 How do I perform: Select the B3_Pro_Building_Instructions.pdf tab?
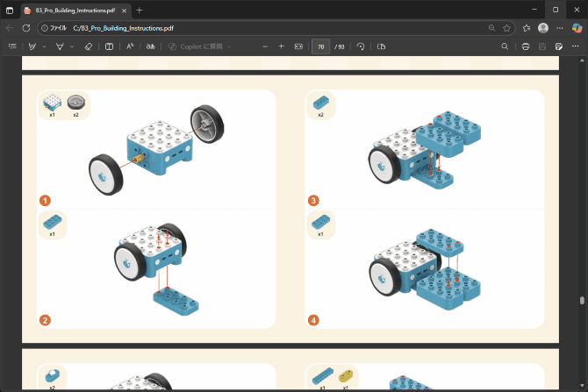click(75, 9)
